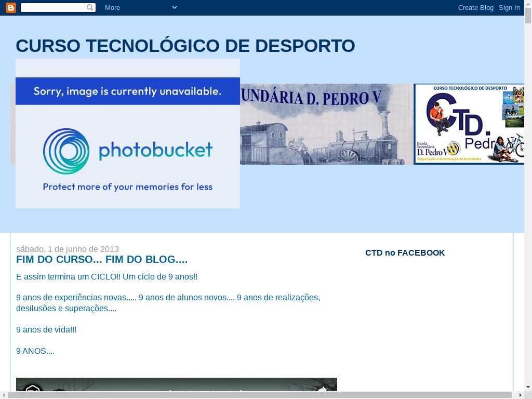Click the text 'E assim termina um CICLO!! Um ciclo de 9 anos!!'
The image size is (532, 399).
(107, 277)
